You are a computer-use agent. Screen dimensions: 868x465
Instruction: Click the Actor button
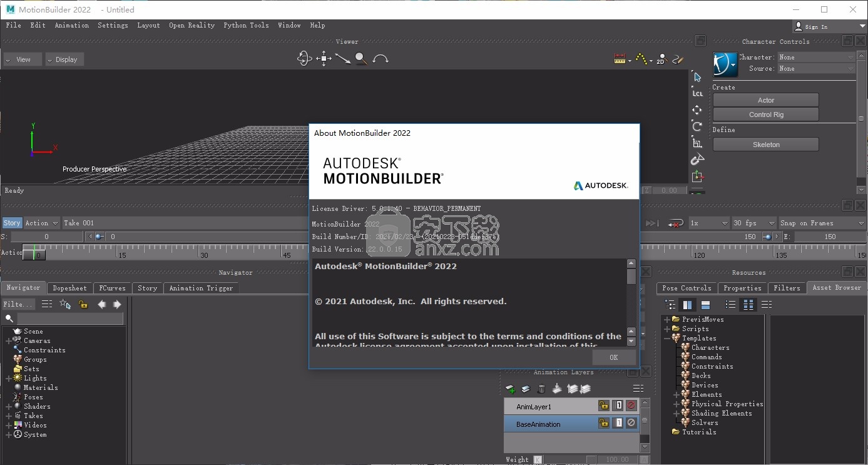pos(766,100)
